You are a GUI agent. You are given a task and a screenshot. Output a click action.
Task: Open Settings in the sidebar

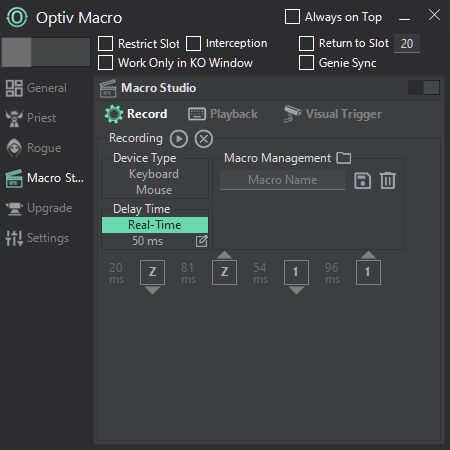point(37,238)
